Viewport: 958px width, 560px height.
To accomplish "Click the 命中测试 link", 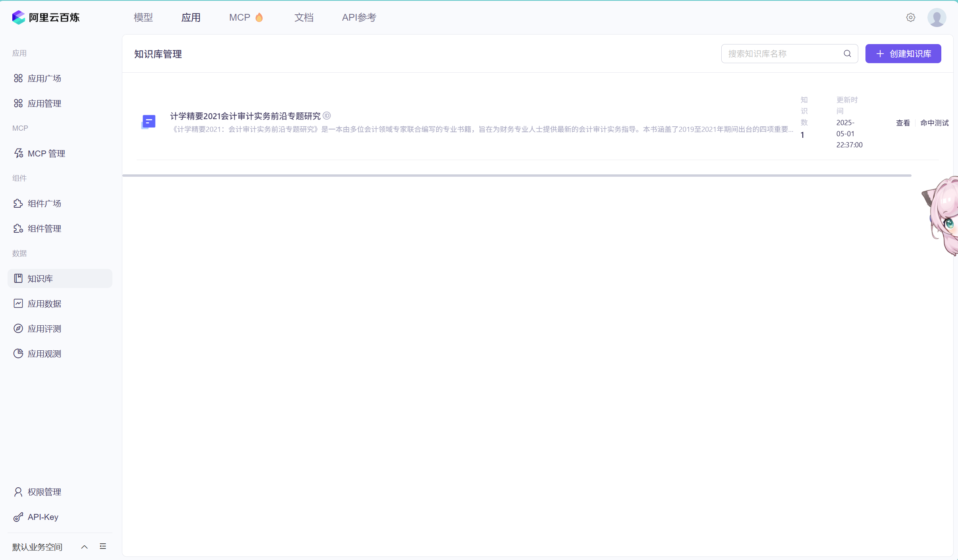I will coord(934,123).
